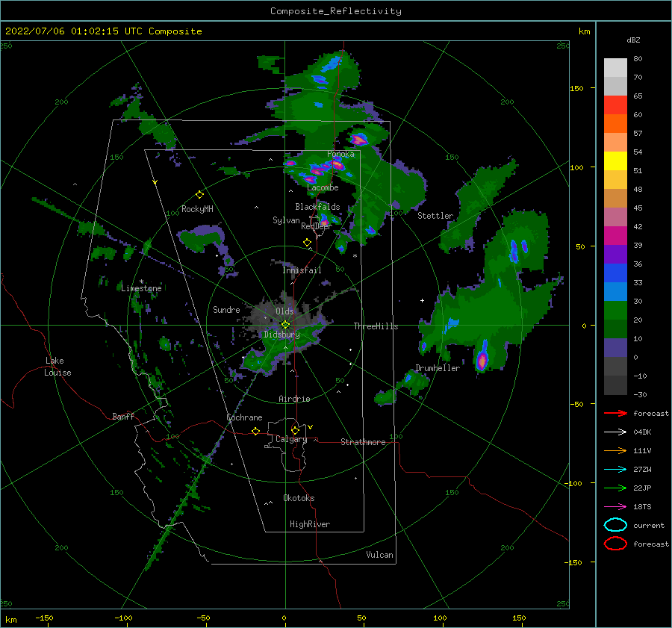
Task: Click the Stettler city label
Action: pyautogui.click(x=435, y=216)
